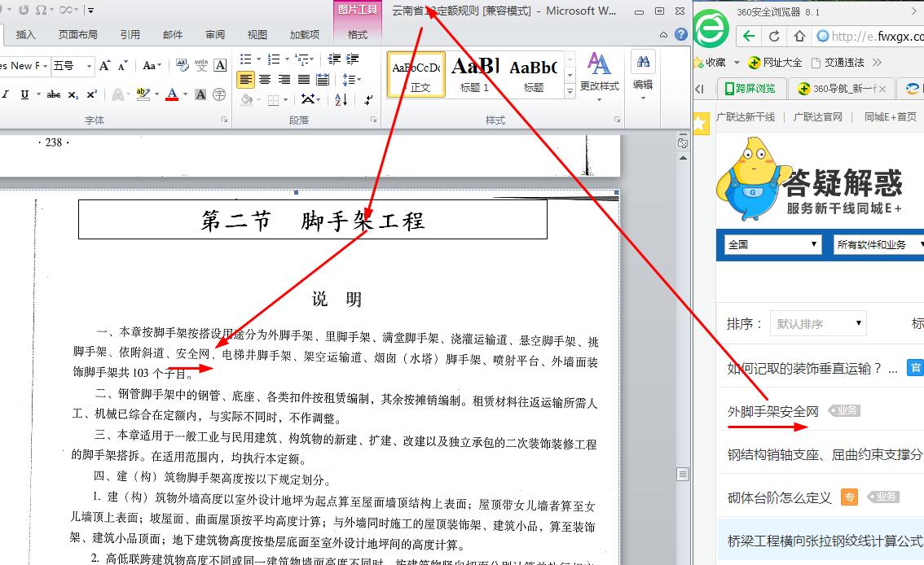Click the increase indent icon
This screenshot has width=924, height=565.
tap(352, 59)
